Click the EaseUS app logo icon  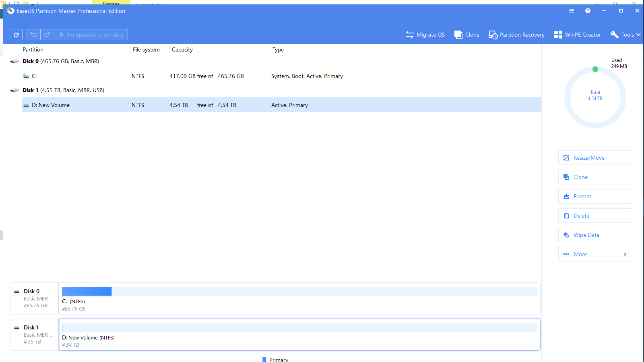click(x=10, y=11)
